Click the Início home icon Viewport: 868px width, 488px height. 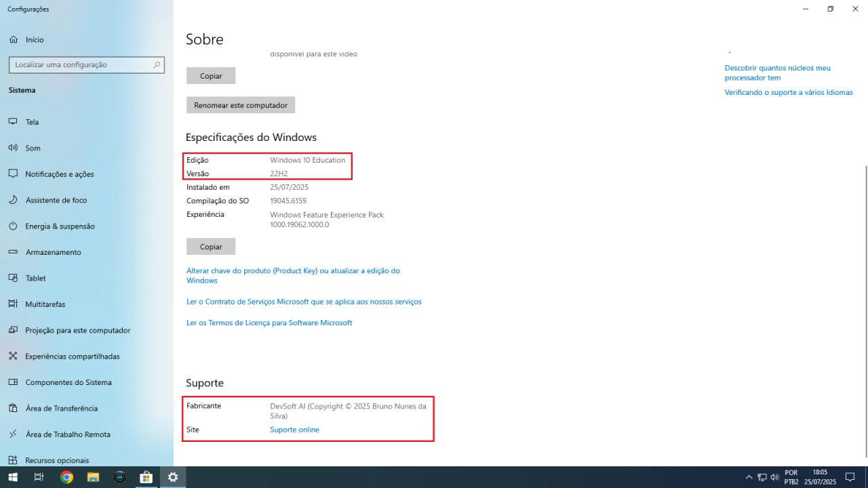pyautogui.click(x=13, y=40)
